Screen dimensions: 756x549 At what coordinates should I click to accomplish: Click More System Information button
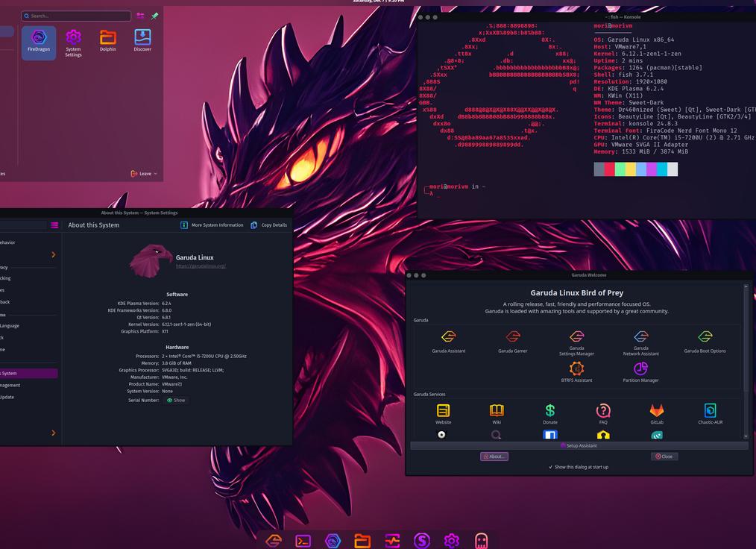click(x=212, y=225)
